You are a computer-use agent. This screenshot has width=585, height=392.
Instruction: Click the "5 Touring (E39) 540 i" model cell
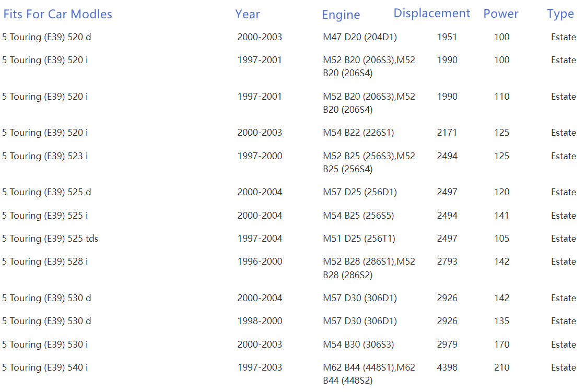tap(45, 367)
